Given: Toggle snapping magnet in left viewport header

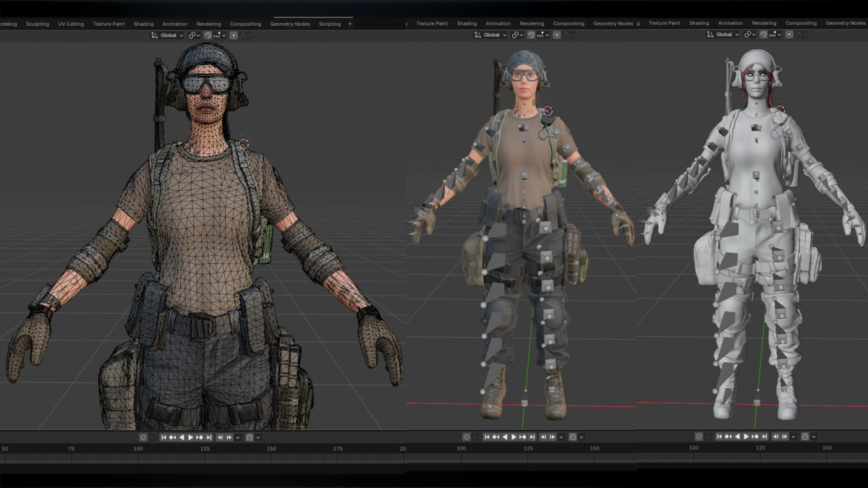Looking at the screenshot, I should [208, 35].
